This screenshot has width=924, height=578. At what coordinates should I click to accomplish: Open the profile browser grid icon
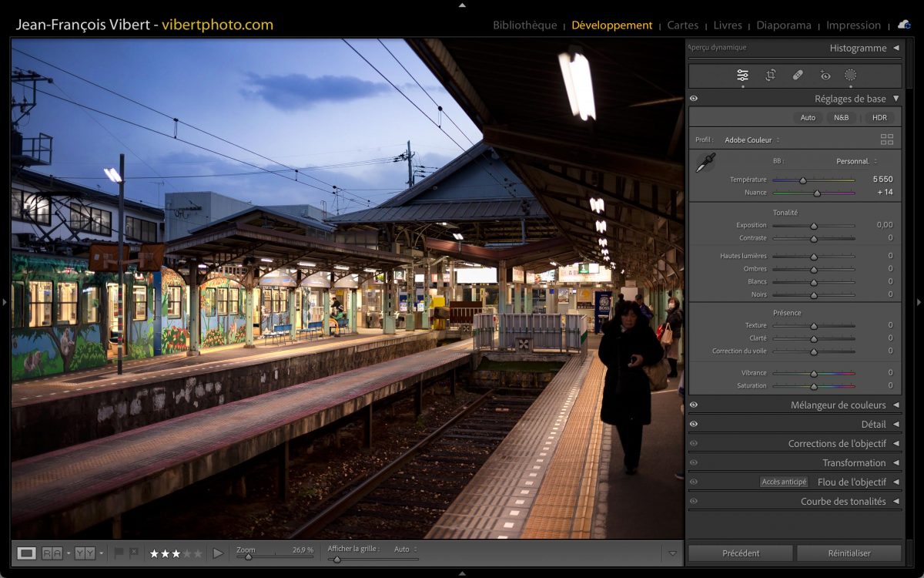click(887, 139)
